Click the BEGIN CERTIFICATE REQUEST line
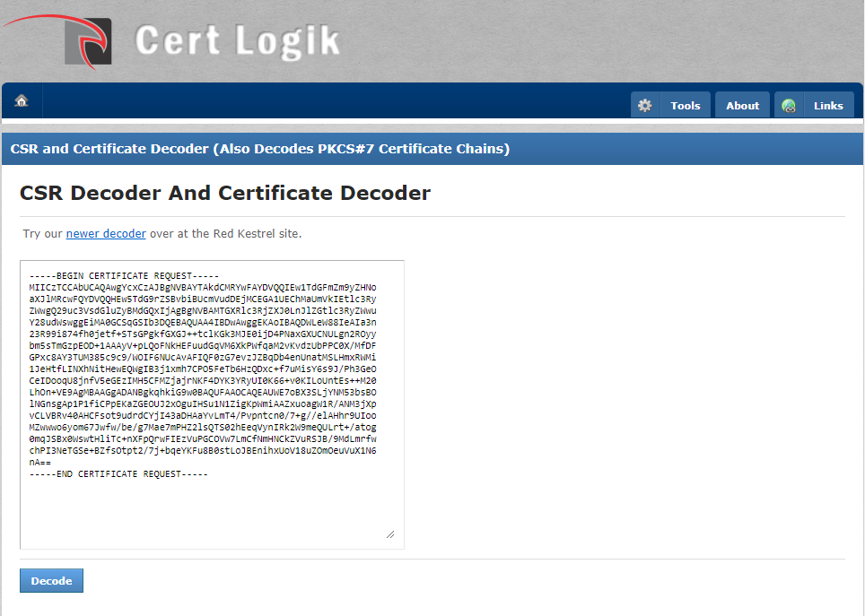The height and width of the screenshot is (616, 865). click(124, 275)
